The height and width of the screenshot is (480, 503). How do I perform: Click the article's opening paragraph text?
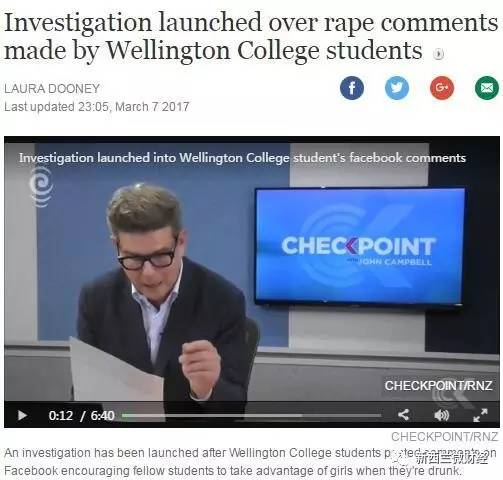(x=250, y=462)
